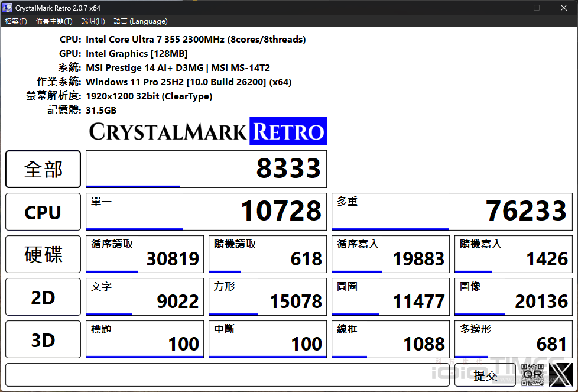Select the 多重 multi-thread score tile
578x392 pixels.
[x=452, y=212]
